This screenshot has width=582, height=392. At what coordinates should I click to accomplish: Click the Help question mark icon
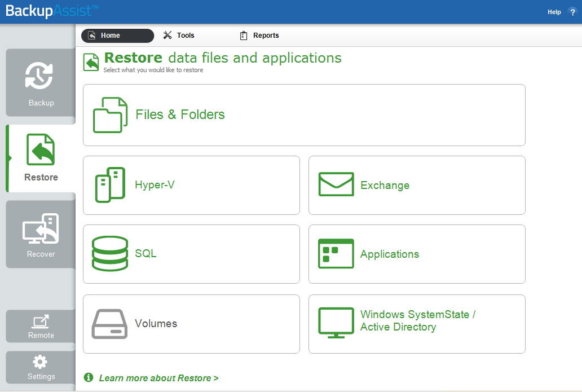[572, 12]
